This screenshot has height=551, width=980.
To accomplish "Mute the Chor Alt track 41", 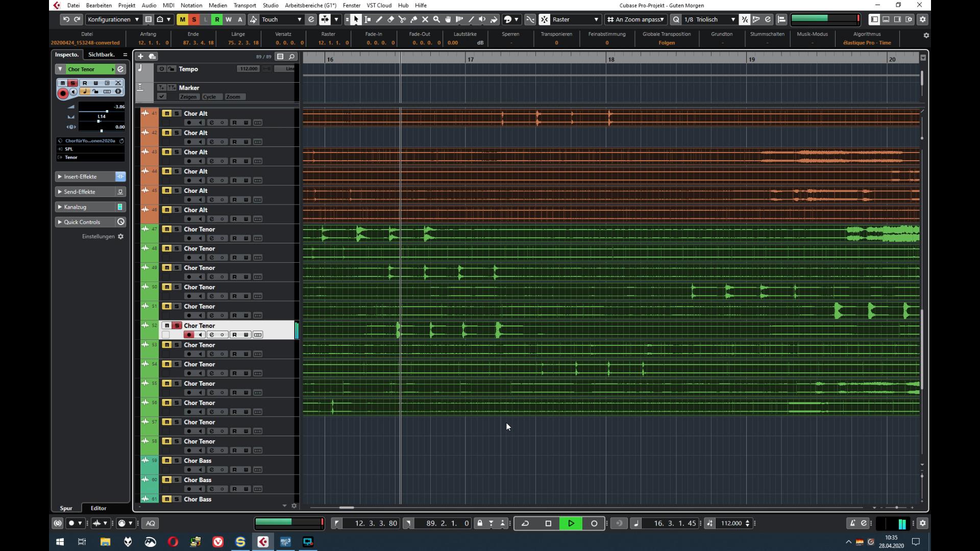I will click(166, 113).
